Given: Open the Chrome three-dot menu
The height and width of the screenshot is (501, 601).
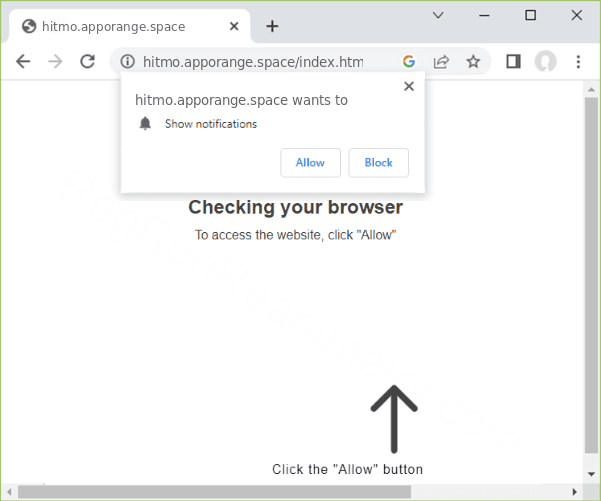Looking at the screenshot, I should (x=578, y=61).
